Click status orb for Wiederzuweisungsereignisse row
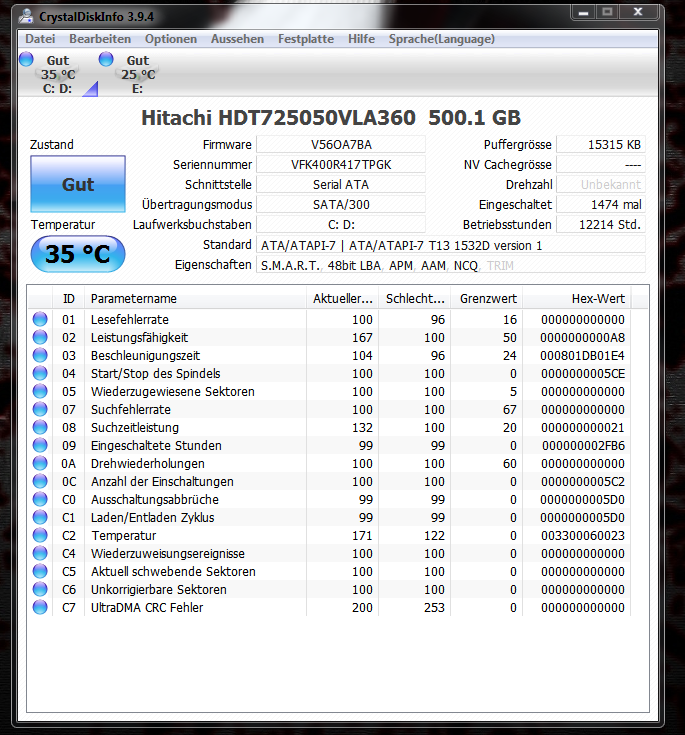 40,553
